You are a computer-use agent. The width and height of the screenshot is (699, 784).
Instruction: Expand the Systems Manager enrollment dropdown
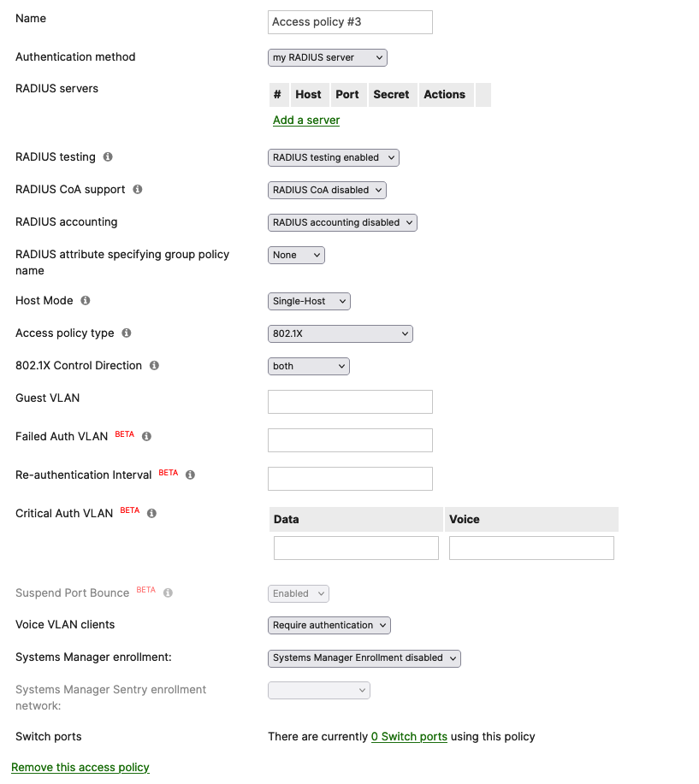point(364,658)
